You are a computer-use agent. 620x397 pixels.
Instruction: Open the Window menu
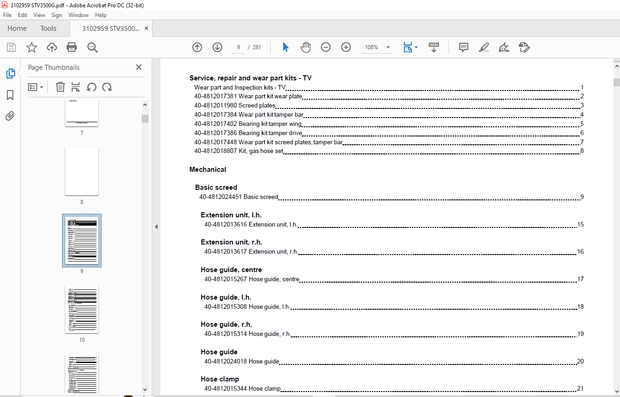(78, 15)
